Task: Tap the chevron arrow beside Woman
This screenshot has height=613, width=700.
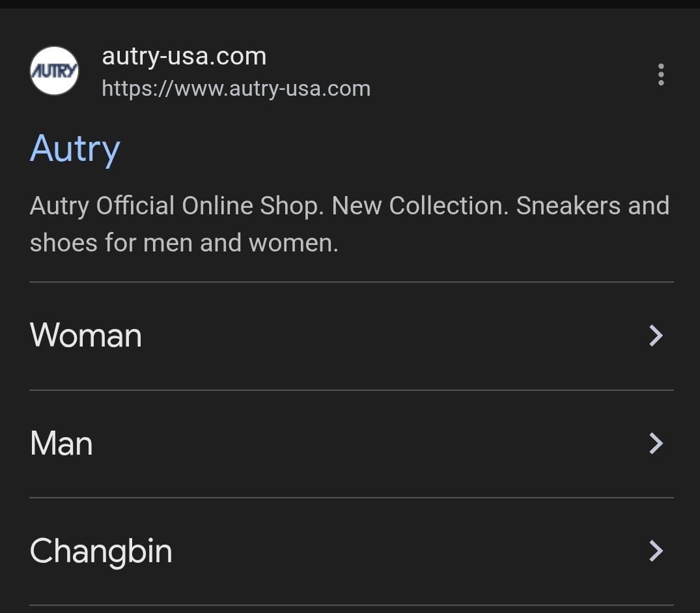Action: (x=656, y=335)
